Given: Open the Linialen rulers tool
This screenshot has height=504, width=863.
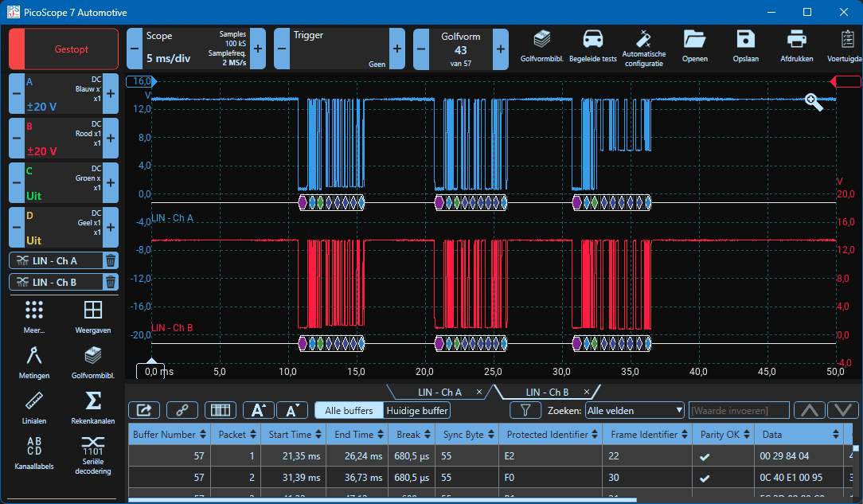Looking at the screenshot, I should pos(33,406).
